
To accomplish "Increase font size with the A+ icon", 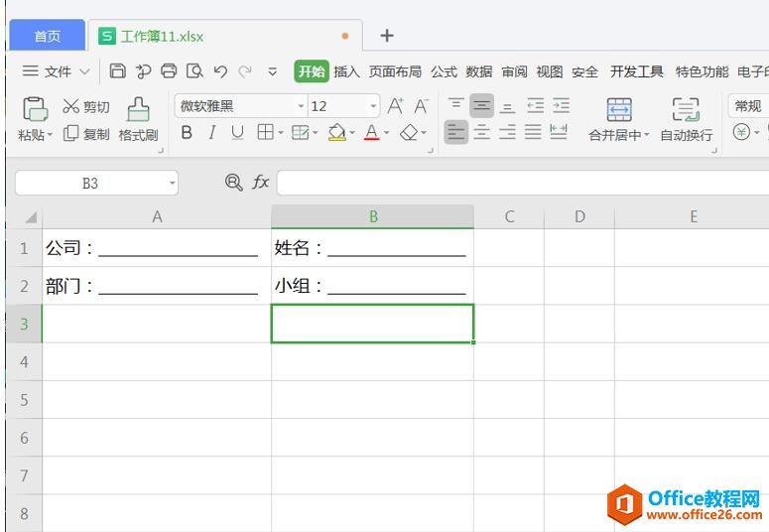I will pos(396,106).
